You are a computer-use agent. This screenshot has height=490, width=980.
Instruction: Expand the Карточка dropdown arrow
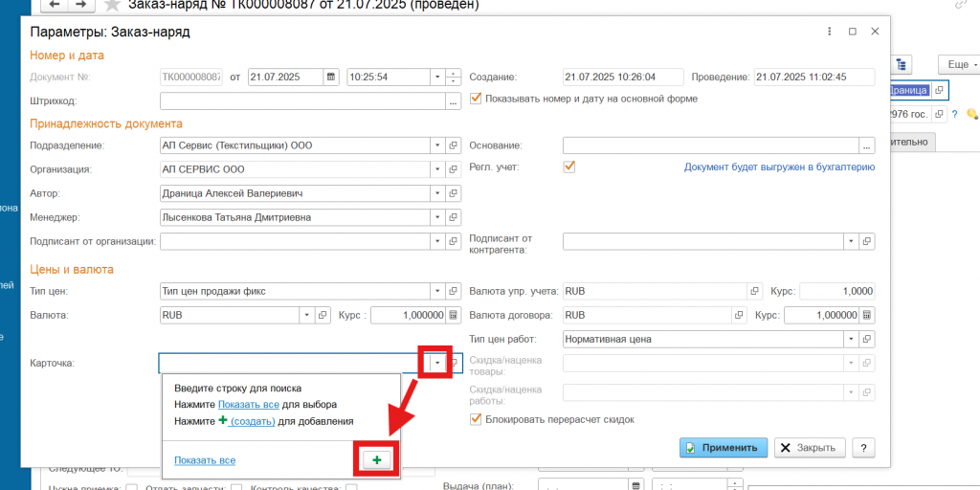point(437,364)
